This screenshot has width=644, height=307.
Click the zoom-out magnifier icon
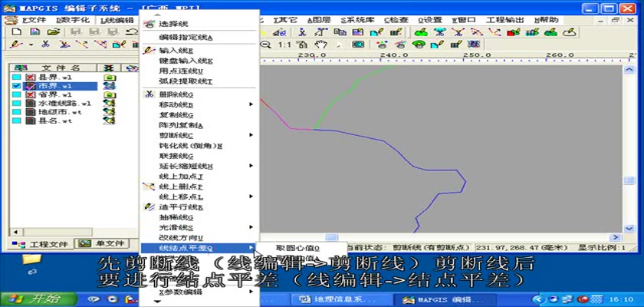pyautogui.click(x=266, y=45)
